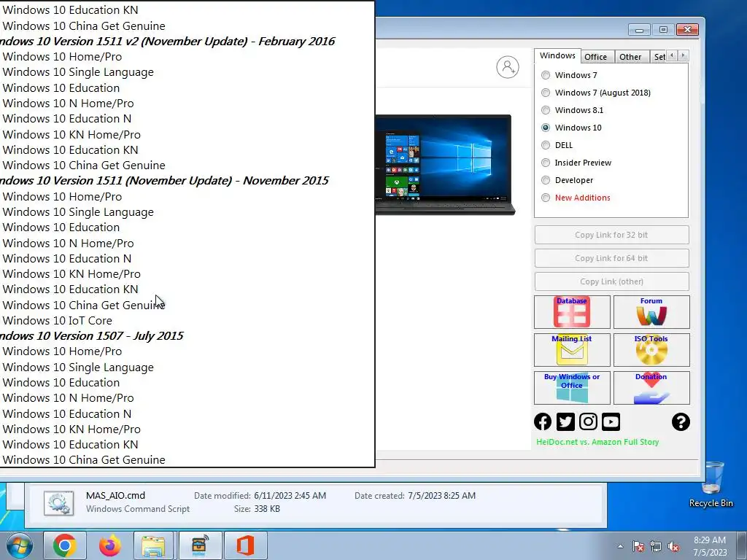Open the ISO Tools disc icon
Image resolution: width=747 pixels, height=560 pixels.
[x=651, y=349]
